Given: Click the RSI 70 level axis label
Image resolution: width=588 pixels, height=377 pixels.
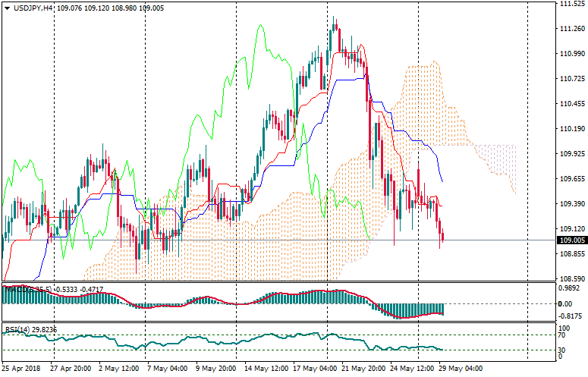Looking at the screenshot, I should pyautogui.click(x=563, y=335).
